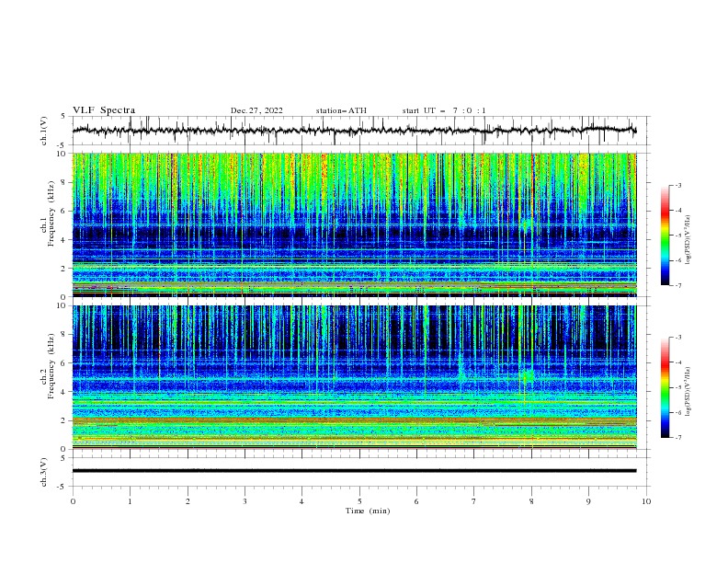728x563 pixels.
Task: Click the "8" kHz tick on ch.1 frequency axis
Action: click(64, 182)
